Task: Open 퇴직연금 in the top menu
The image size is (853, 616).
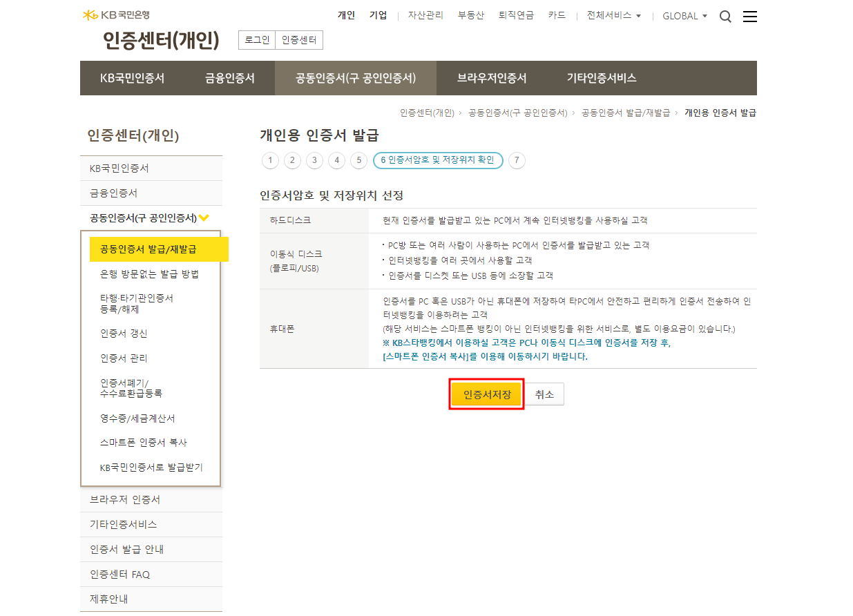Action: tap(516, 15)
